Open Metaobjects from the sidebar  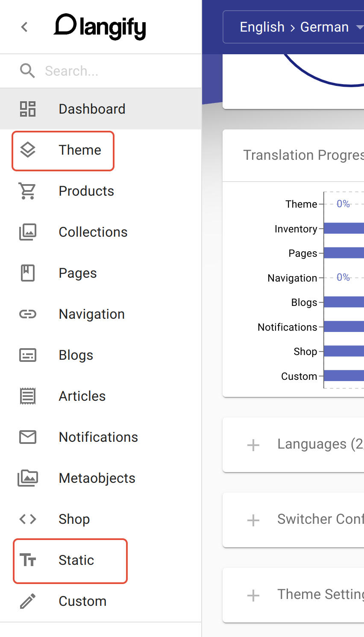point(97,478)
